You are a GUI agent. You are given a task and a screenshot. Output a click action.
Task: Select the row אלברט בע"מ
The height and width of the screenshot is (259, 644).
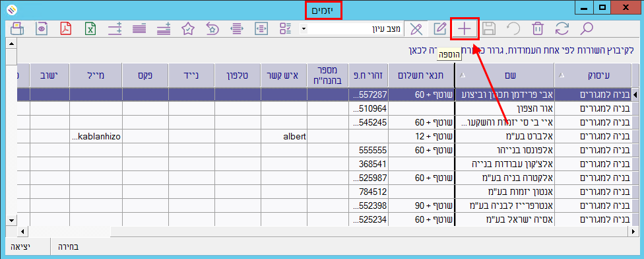pyautogui.click(x=324, y=137)
